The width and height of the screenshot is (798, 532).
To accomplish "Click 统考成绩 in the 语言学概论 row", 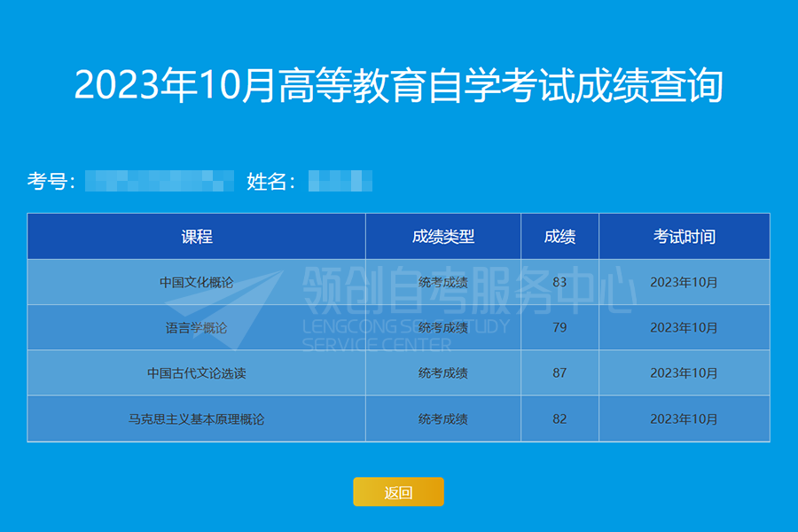I will click(x=443, y=327).
